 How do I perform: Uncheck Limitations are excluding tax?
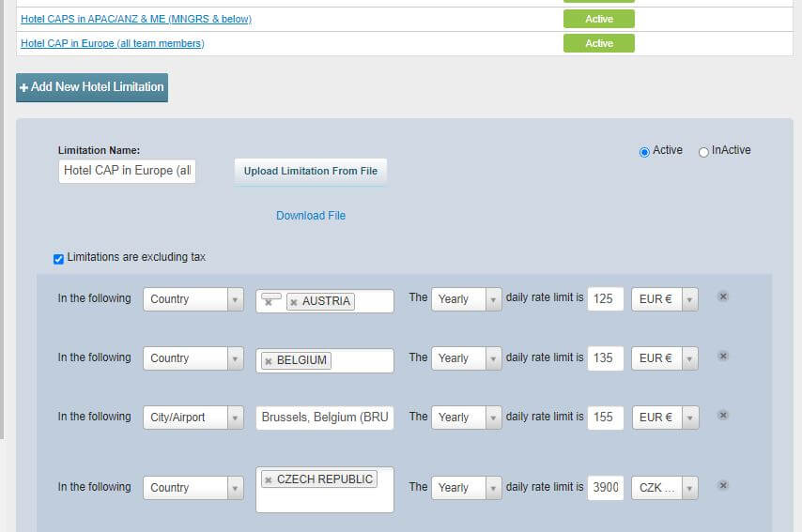click(58, 259)
